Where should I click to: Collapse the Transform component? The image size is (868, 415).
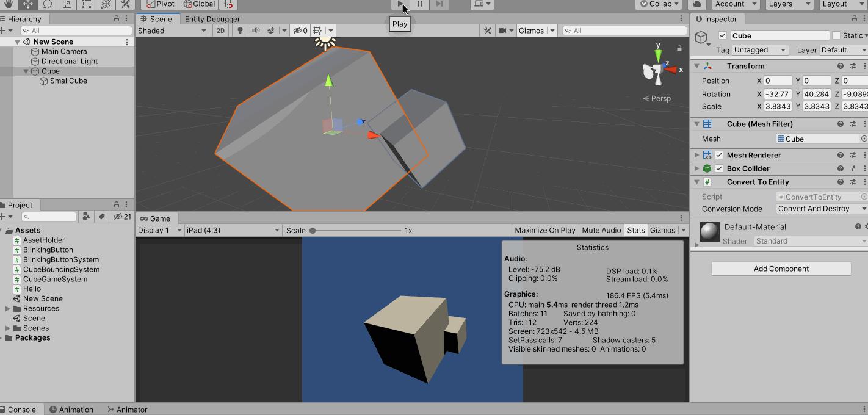(696, 66)
